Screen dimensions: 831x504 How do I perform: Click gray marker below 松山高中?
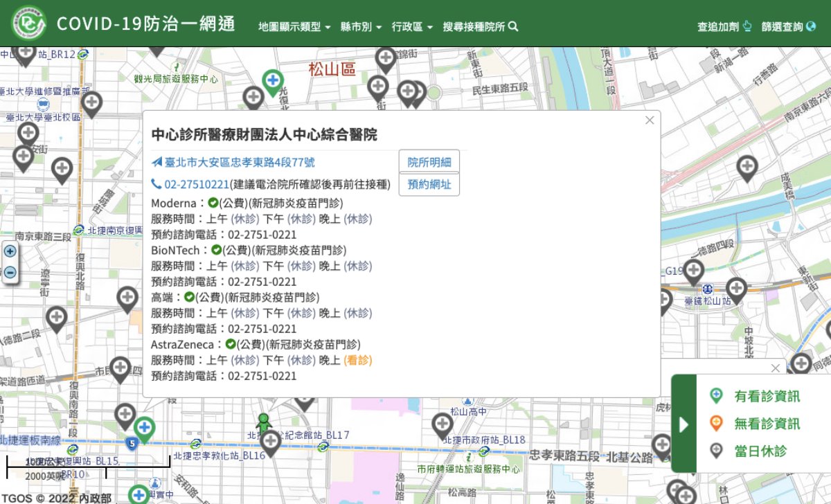tap(443, 424)
